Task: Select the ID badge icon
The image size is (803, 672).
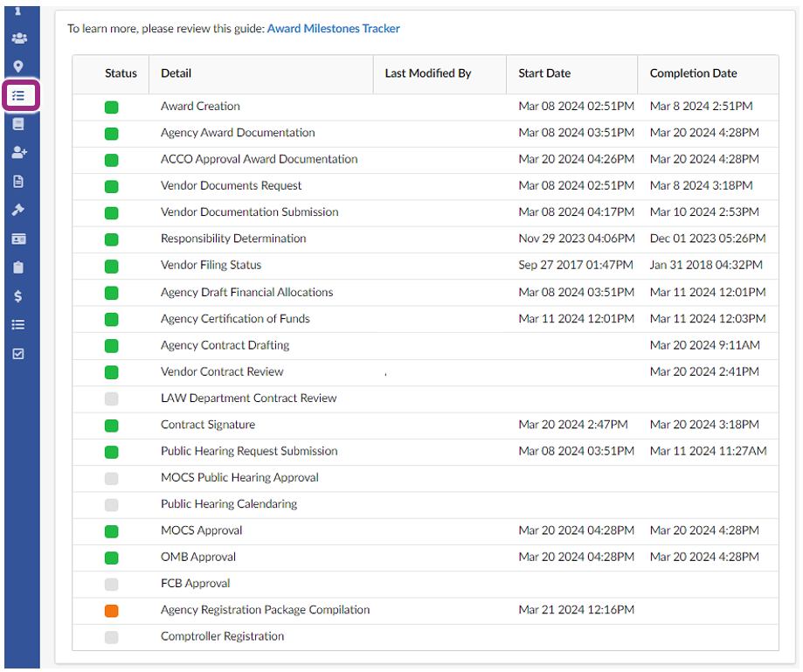Action: (17, 239)
